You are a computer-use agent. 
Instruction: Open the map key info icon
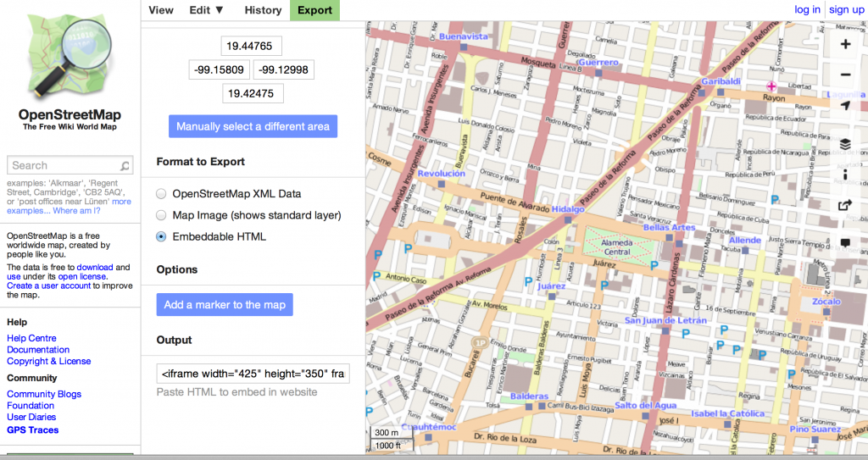point(845,175)
